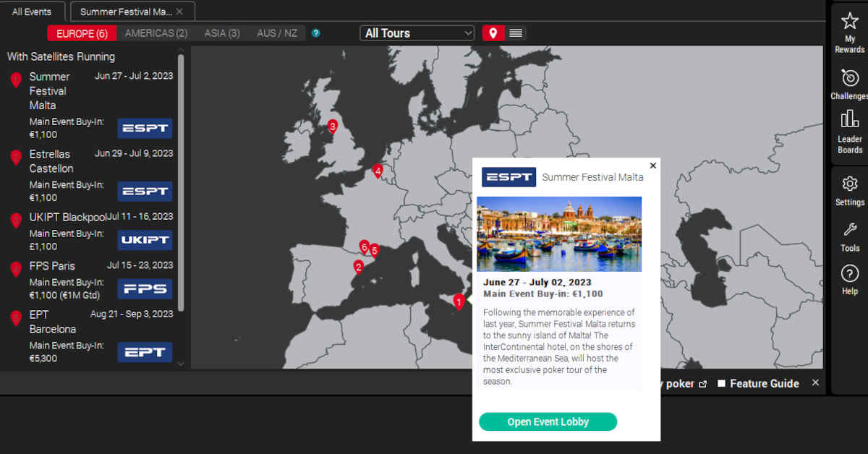Open Challenges target icon
Screen dimensions: 868x454
pyautogui.click(x=849, y=77)
